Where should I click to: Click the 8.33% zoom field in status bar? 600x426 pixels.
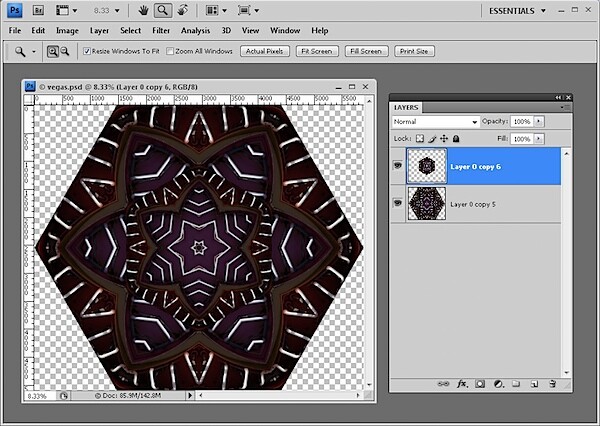coord(40,396)
